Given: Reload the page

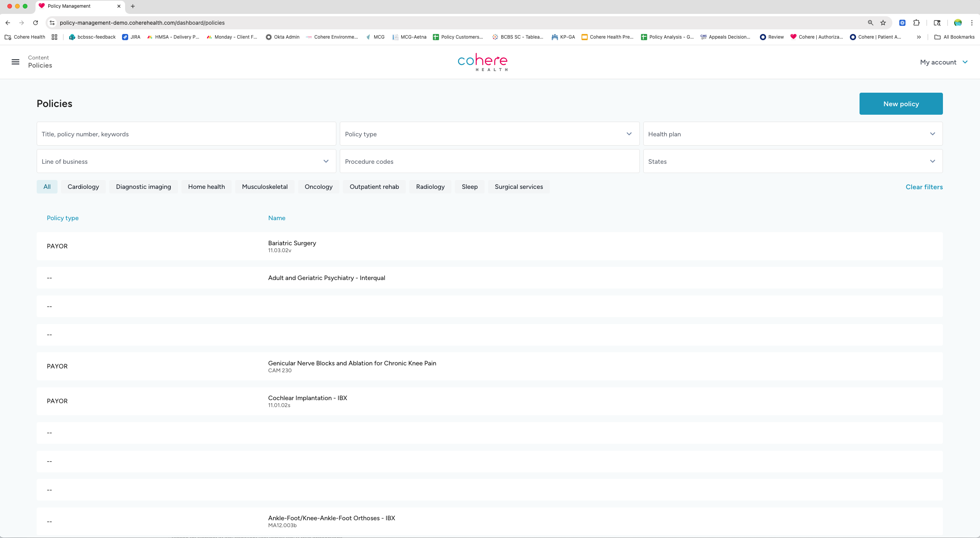Looking at the screenshot, I should (36, 23).
